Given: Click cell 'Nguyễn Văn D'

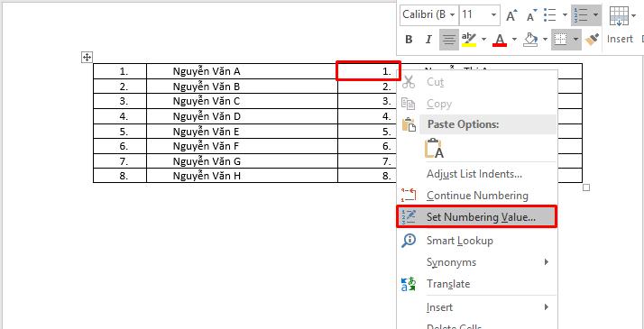Looking at the screenshot, I should click(242, 116).
